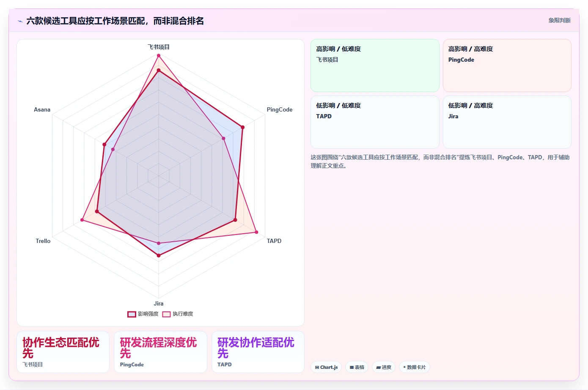
Task: Open the 协作生态匹配优先 summary card
Action: (63, 352)
